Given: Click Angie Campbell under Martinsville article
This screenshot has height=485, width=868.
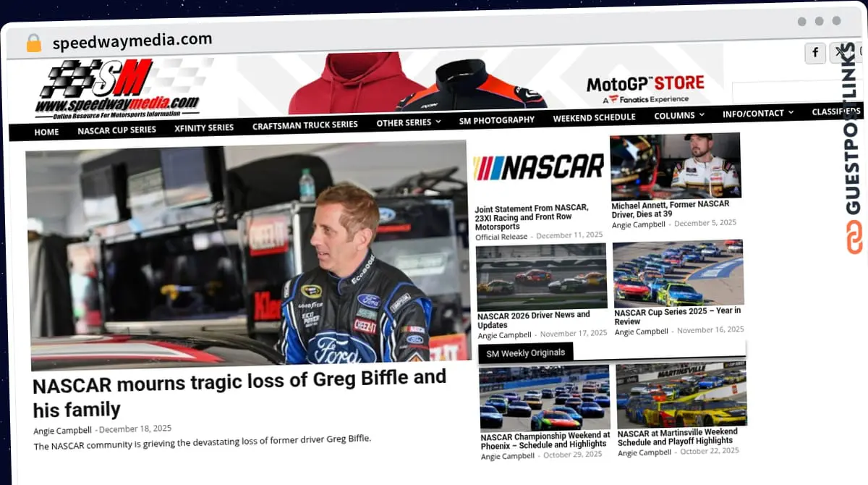Looking at the screenshot, I should pos(644,452).
